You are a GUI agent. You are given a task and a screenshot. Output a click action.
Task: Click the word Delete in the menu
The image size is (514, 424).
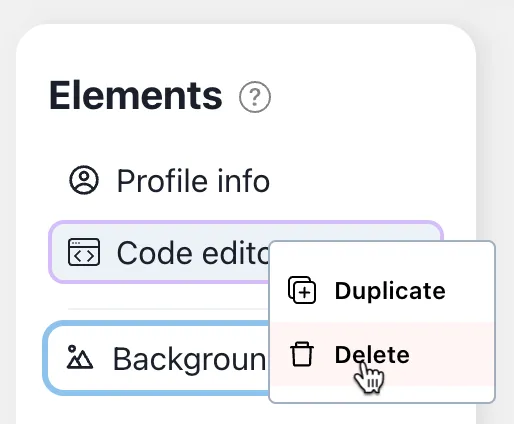(x=372, y=354)
